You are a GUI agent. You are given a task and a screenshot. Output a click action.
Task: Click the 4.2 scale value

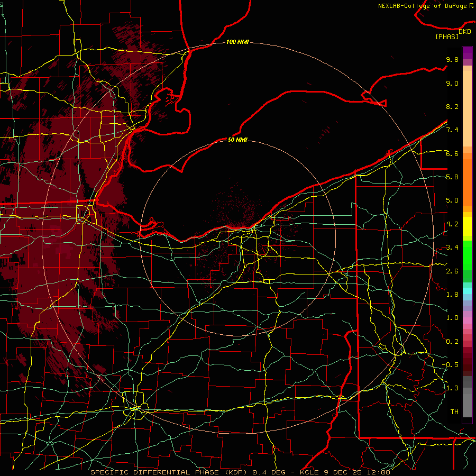452,224
